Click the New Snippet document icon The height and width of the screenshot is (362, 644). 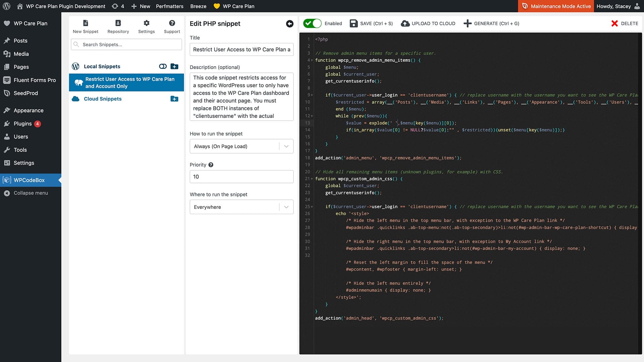tap(86, 23)
